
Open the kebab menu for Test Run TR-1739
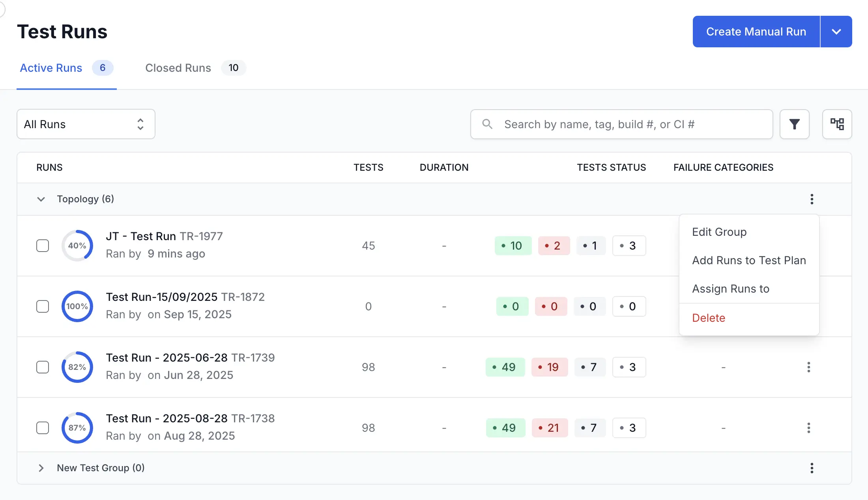(x=809, y=367)
